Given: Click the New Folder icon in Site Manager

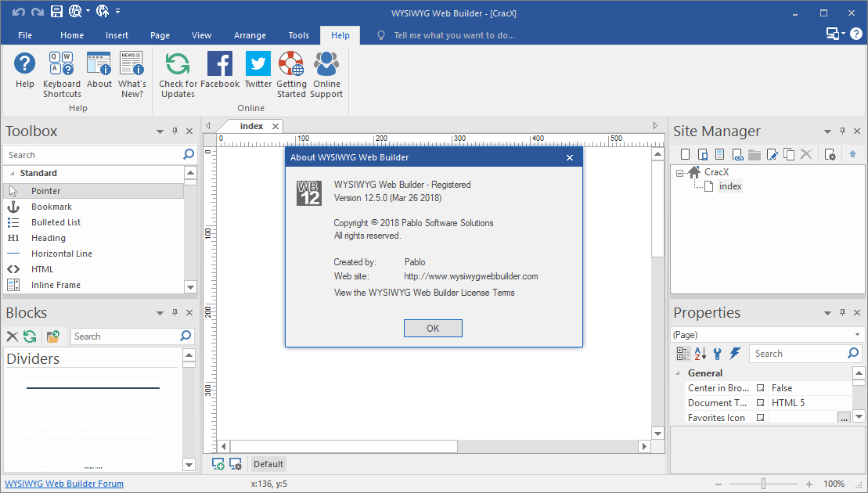Looking at the screenshot, I should click(754, 154).
